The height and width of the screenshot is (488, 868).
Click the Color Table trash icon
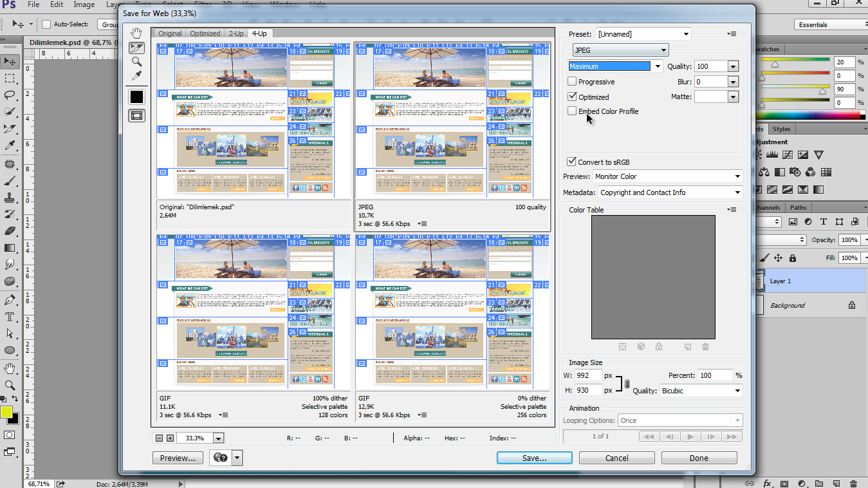pyautogui.click(x=705, y=347)
